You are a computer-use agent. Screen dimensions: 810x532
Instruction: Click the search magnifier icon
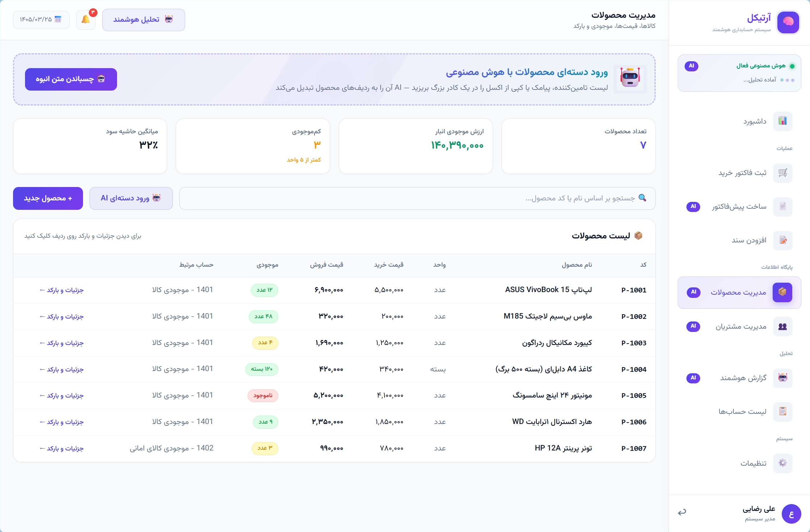point(642,198)
